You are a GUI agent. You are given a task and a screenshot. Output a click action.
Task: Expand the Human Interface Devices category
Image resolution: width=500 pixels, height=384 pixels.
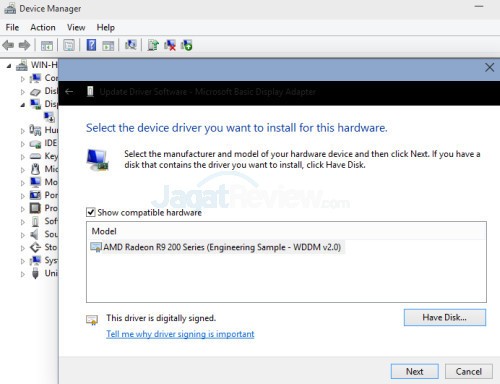pyautogui.click(x=22, y=131)
